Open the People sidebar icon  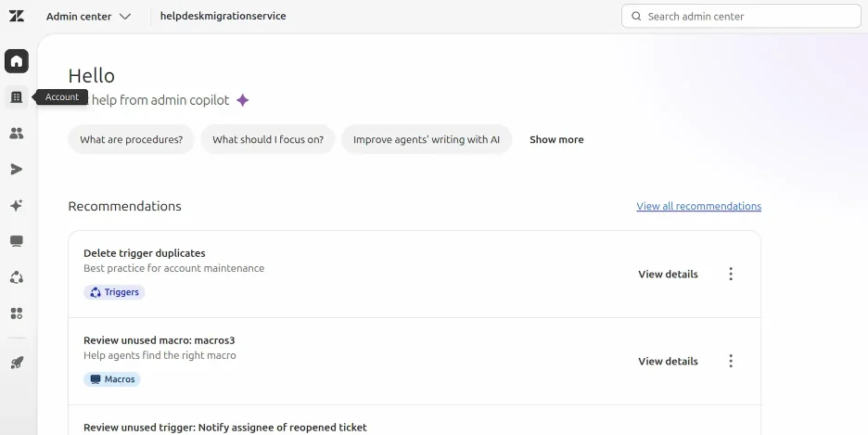point(17,134)
